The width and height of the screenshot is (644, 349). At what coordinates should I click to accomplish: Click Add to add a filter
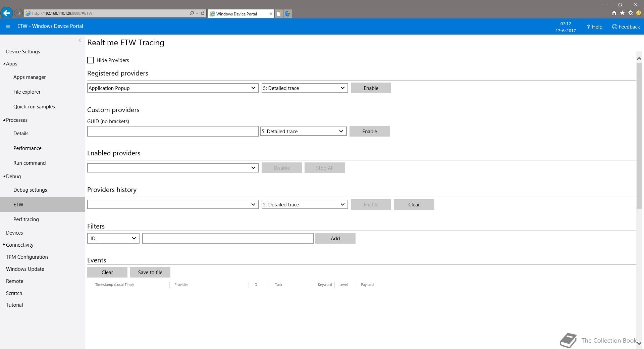click(335, 238)
